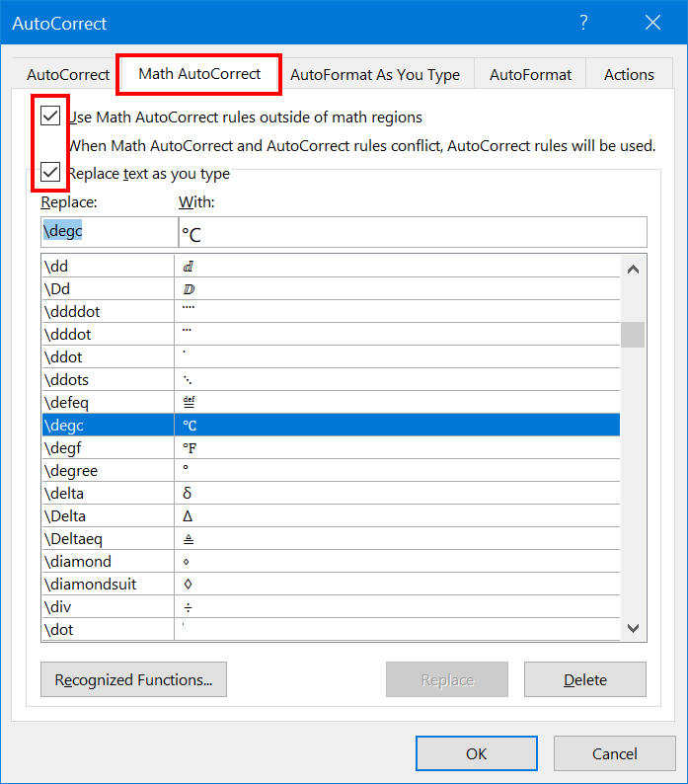Uncheck Replace text as you type

click(x=51, y=174)
